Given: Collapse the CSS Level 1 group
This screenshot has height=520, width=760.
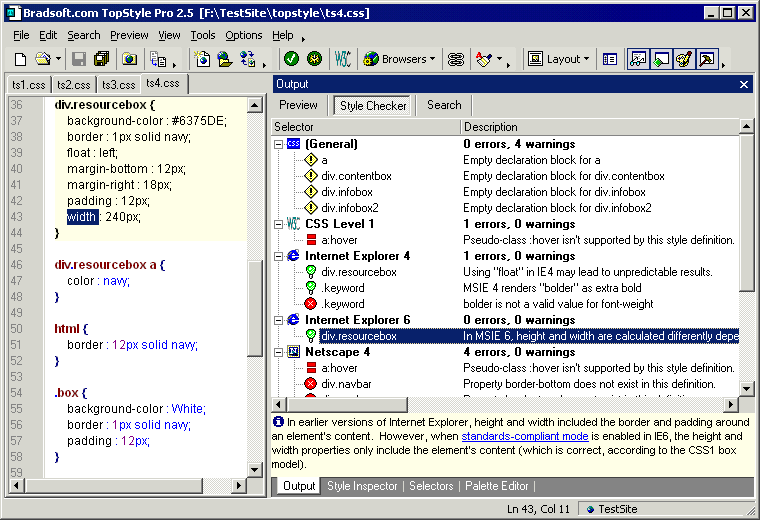Looking at the screenshot, I should (x=278, y=224).
